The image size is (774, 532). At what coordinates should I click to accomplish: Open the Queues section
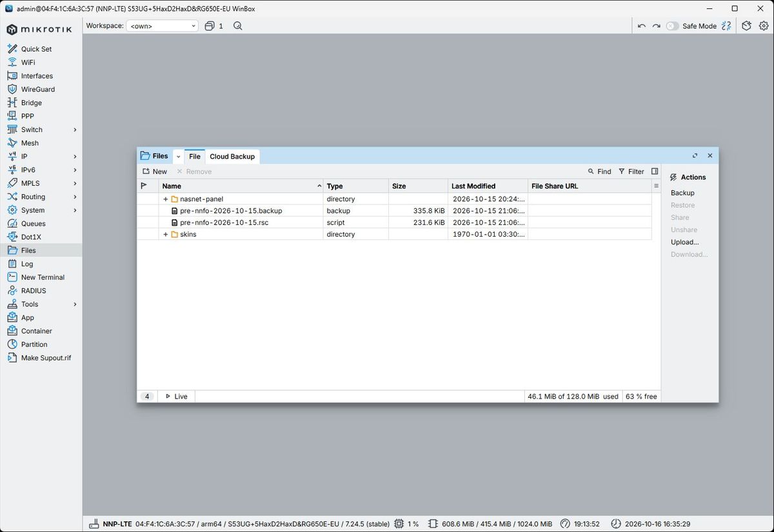click(33, 224)
